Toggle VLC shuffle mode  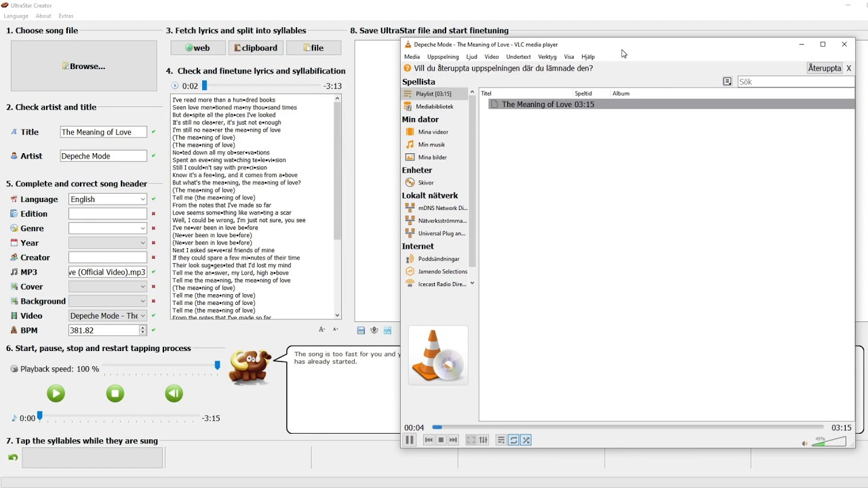coord(526,440)
